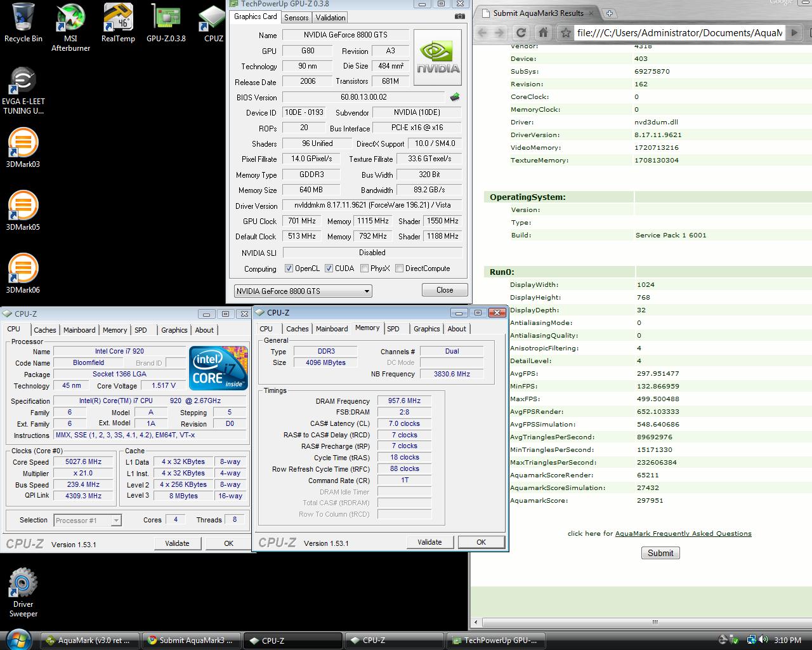
Task: Select GPU-Z Graphics Card tab
Action: 255,17
